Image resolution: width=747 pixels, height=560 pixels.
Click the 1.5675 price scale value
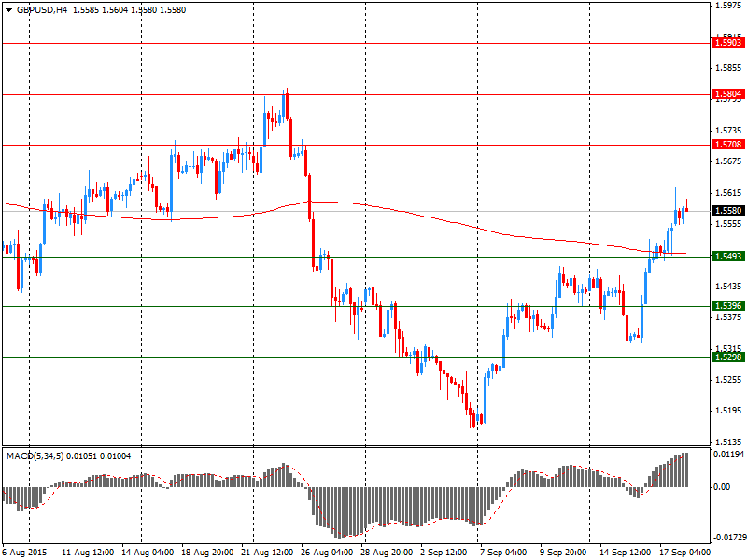click(728, 161)
